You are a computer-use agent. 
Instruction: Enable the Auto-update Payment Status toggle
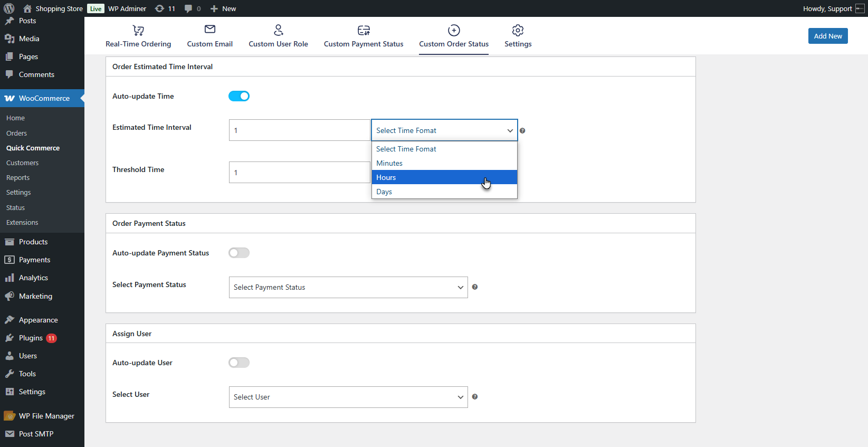point(239,253)
